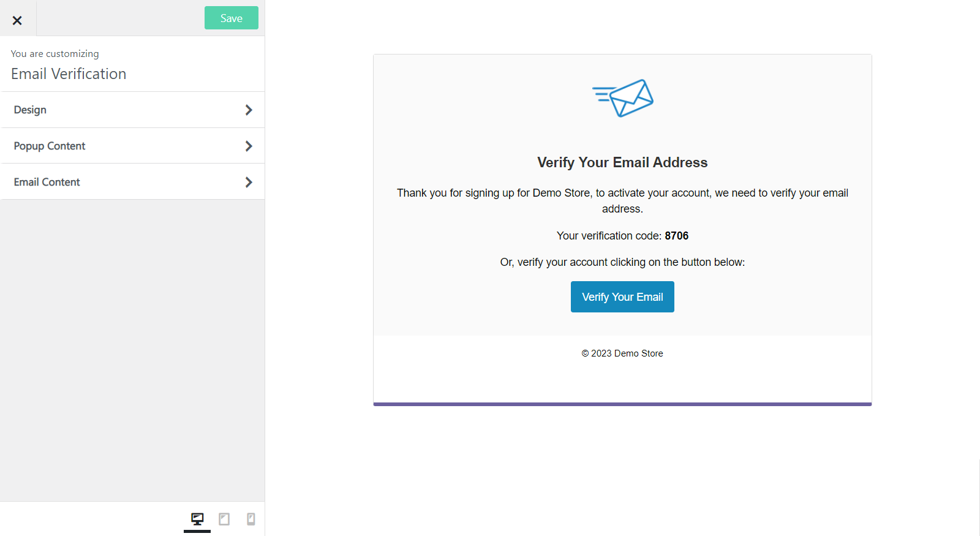
Task: Click the chevron next to Email Content
Action: click(x=249, y=181)
